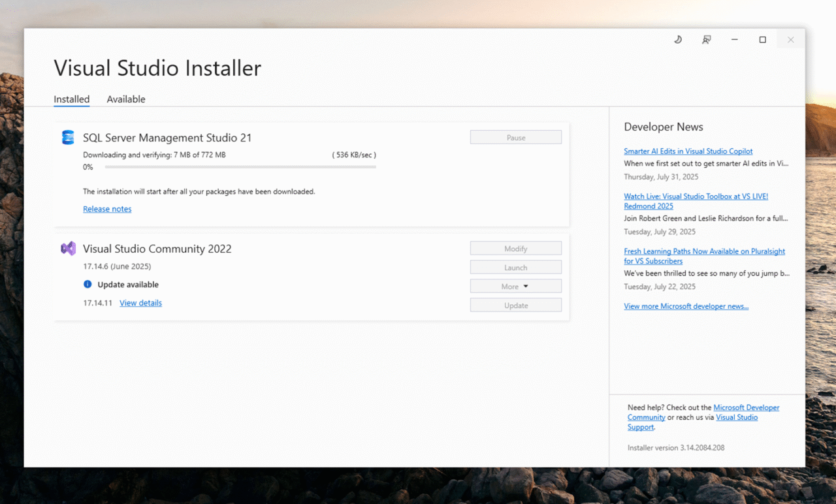
Task: Click the Thursday, July 31, 2025 date
Action: click(x=661, y=177)
